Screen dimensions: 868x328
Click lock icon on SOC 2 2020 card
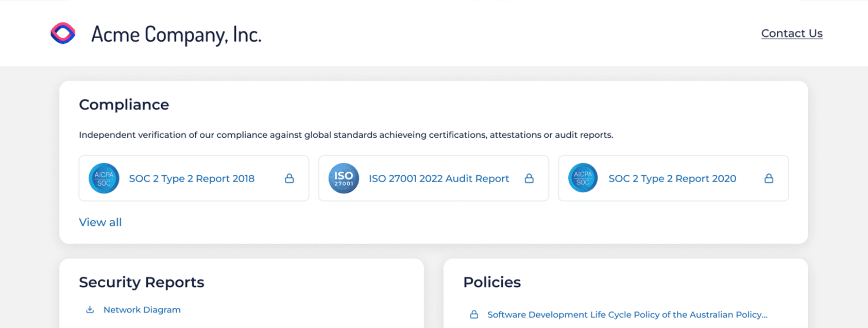coord(769,178)
